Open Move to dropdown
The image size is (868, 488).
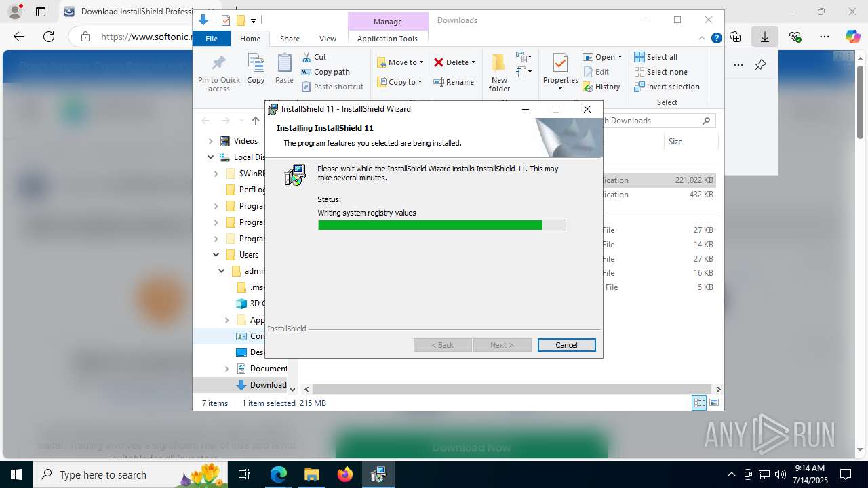400,62
